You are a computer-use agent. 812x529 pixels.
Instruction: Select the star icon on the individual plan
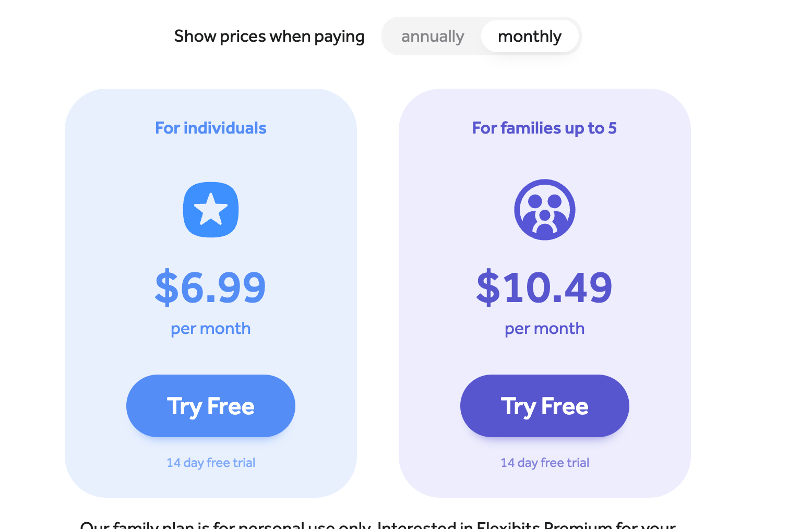tap(210, 209)
